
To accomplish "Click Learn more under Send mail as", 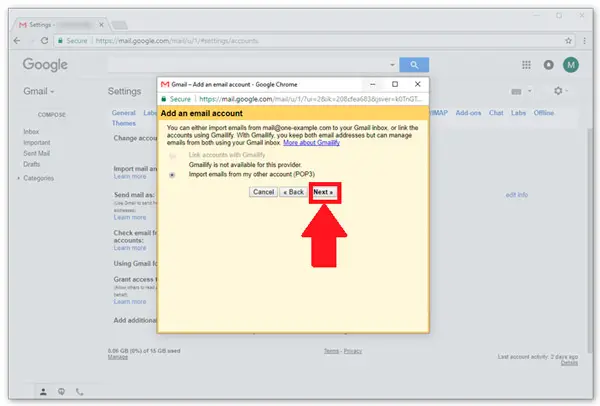I will 130,217.
